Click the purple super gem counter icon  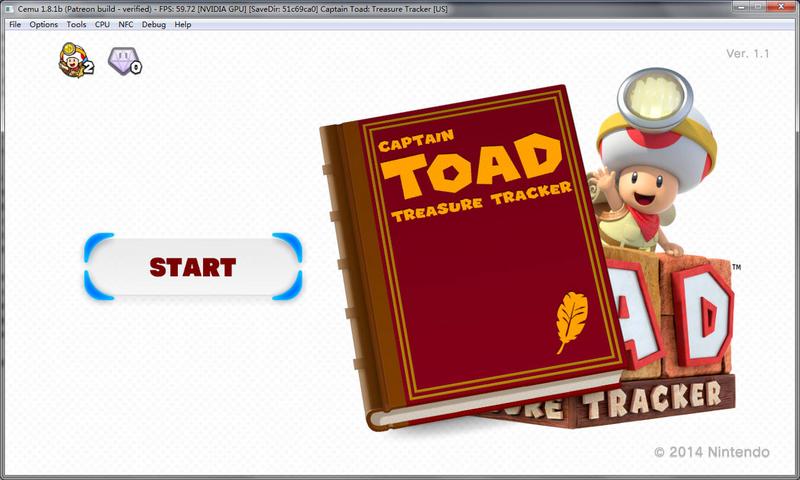(125, 62)
